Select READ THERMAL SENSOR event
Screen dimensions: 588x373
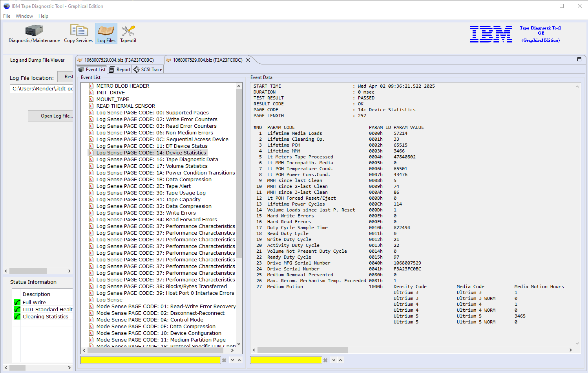pyautogui.click(x=126, y=106)
